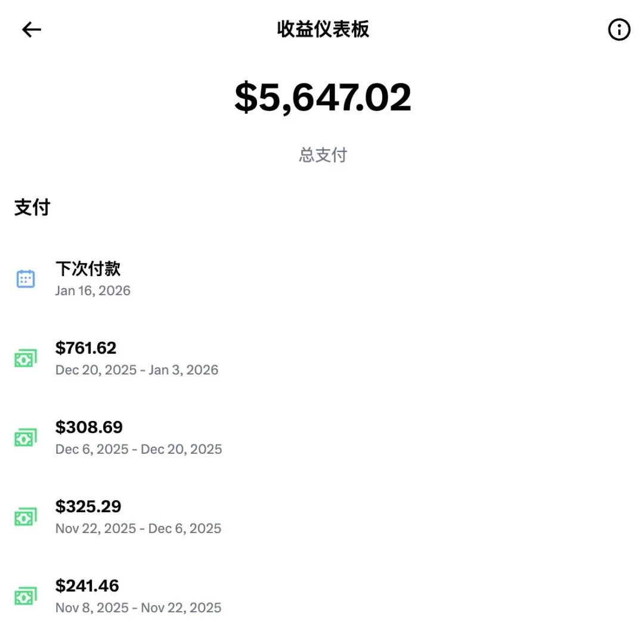View the $325.29 payout record

pyautogui.click(x=89, y=506)
